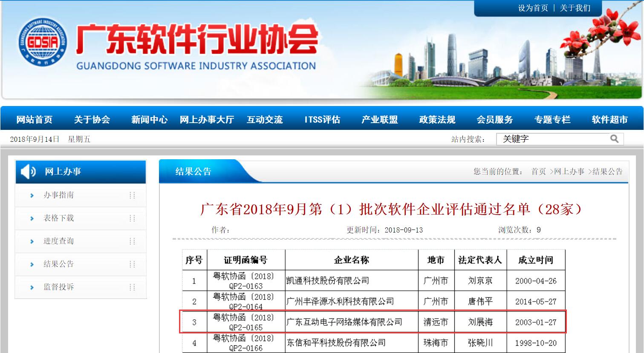This screenshot has width=644, height=353.
Task: Open the 新闻中心 navigation menu item
Action: [x=149, y=120]
